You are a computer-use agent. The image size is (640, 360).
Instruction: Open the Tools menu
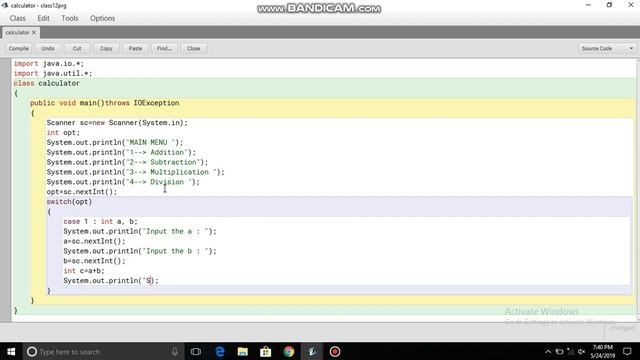70,18
